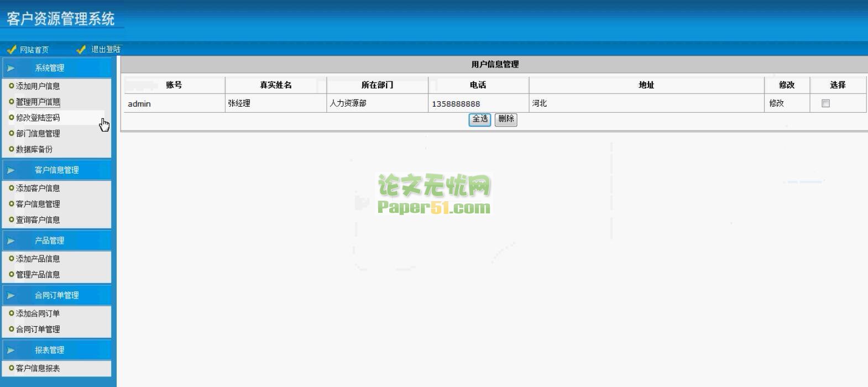The width and height of the screenshot is (868, 387).
Task: Click the 选择 column header
Action: pos(838,85)
